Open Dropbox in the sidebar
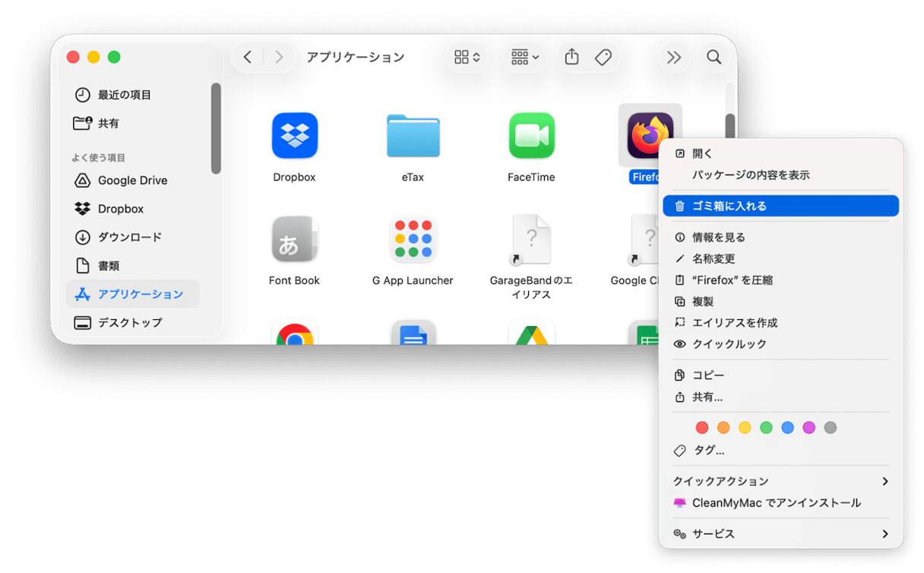The height and width of the screenshot is (573, 924). [132, 208]
